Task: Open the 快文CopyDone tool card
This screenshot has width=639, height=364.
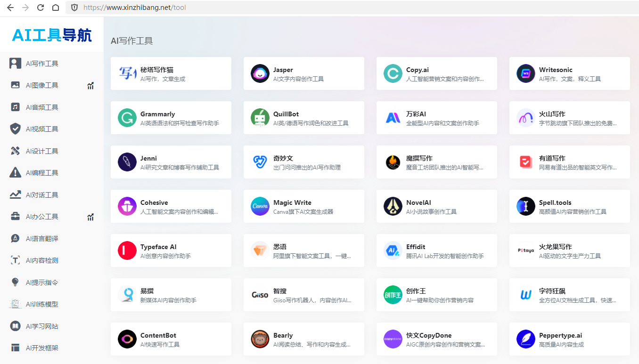Action: coord(436,339)
